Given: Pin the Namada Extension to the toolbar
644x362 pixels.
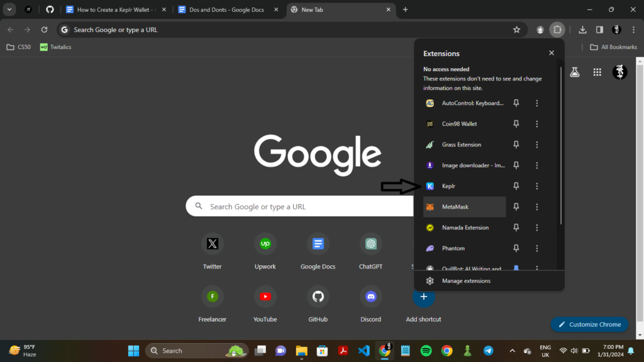Looking at the screenshot, I should point(516,228).
